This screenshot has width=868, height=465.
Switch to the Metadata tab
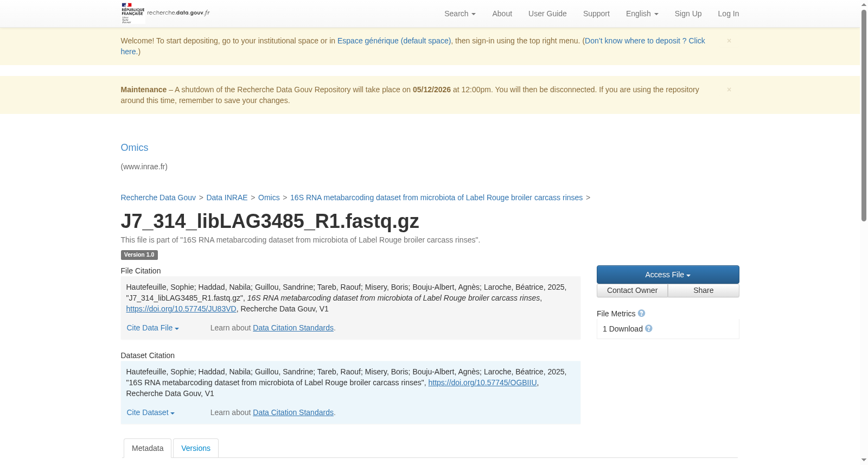[148, 448]
